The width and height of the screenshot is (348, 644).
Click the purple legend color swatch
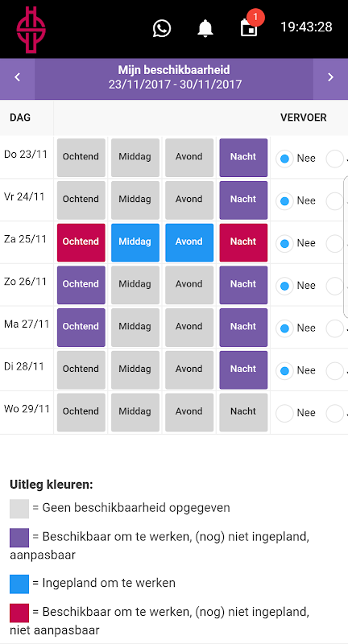(19, 538)
